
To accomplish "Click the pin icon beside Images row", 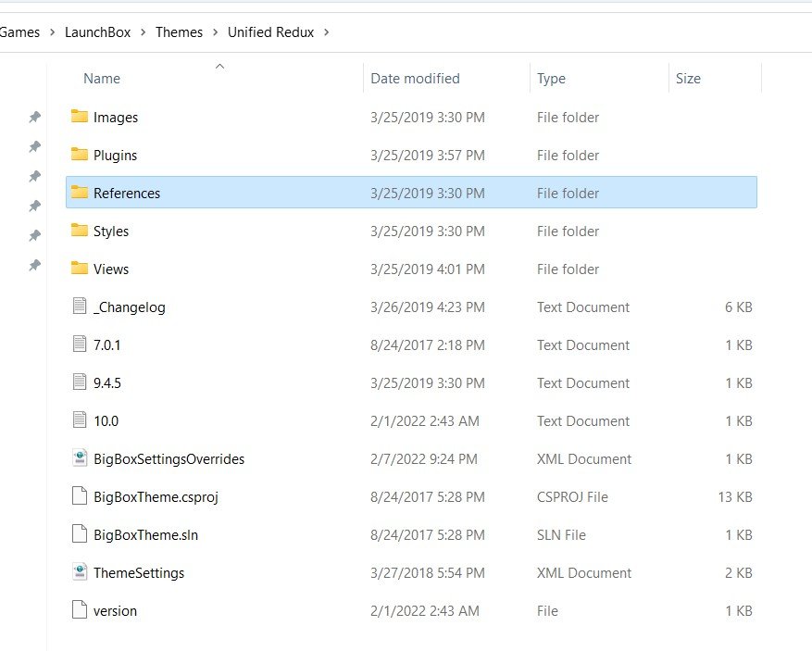I will click(34, 117).
